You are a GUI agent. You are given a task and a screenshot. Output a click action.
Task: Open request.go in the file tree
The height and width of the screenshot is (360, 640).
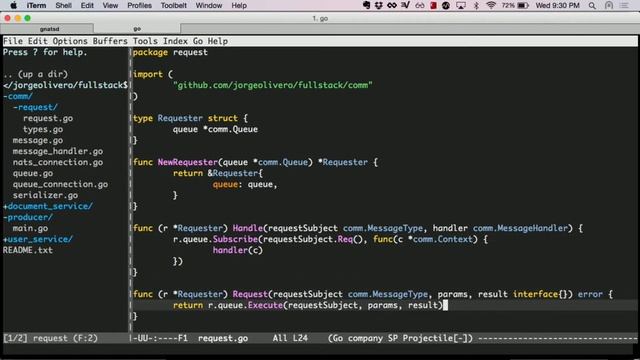pos(48,118)
